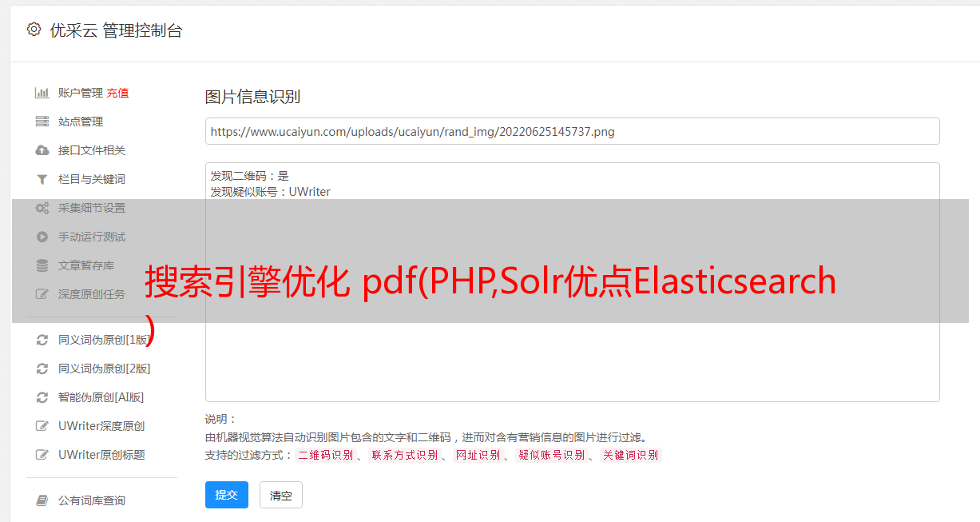Click the 清空 button
Viewport: 980px width, 522px height.
[x=281, y=495]
